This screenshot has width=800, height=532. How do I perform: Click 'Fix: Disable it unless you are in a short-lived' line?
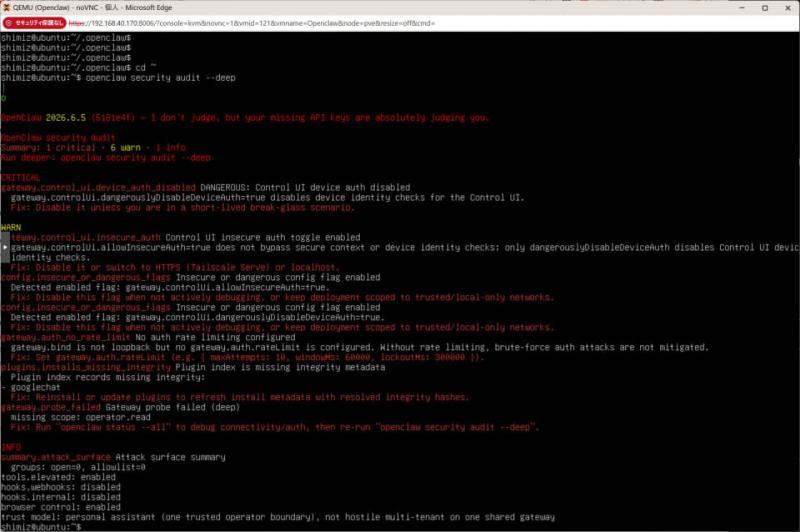tap(182, 208)
